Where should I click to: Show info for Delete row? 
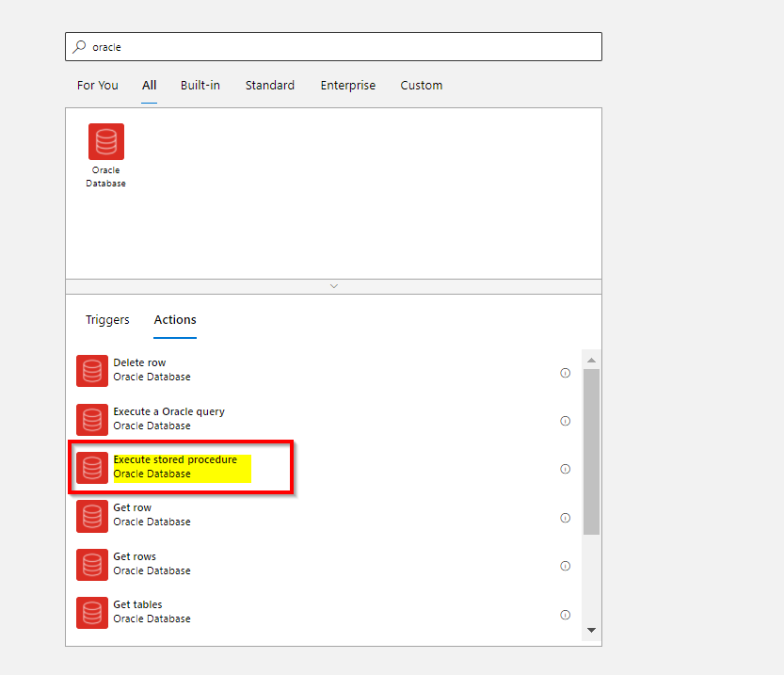tap(565, 373)
